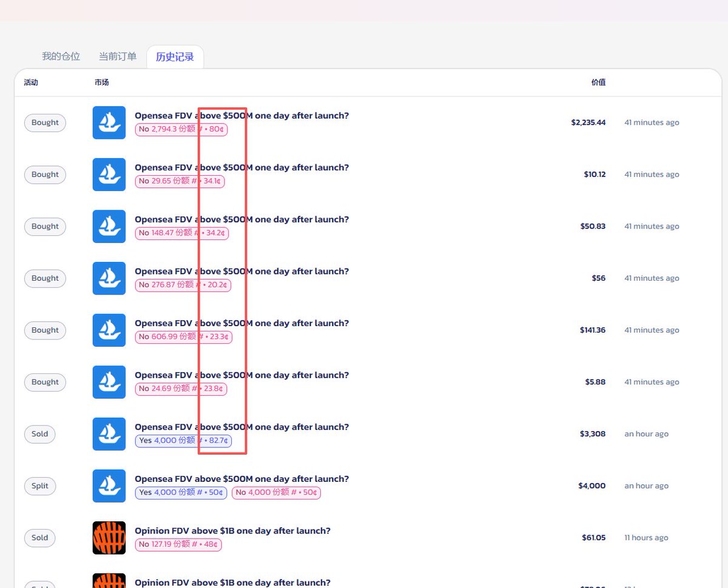Image resolution: width=728 pixels, height=588 pixels.
Task: Open the Opensea FDV market title in the Split row
Action: click(x=241, y=479)
